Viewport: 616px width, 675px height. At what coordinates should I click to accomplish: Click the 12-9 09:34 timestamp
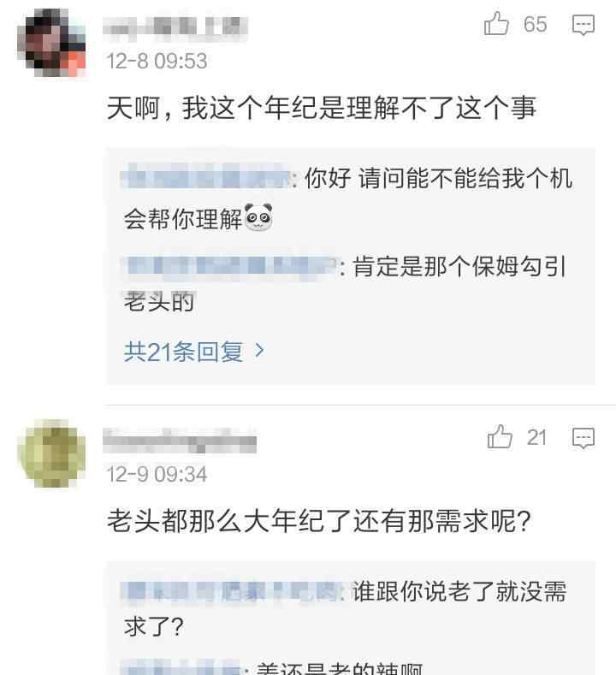[157, 474]
